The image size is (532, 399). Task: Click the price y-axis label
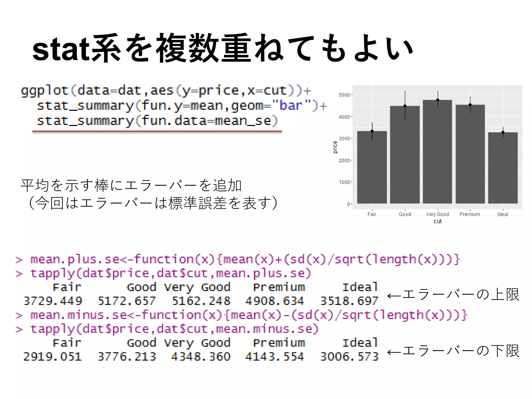coord(335,147)
